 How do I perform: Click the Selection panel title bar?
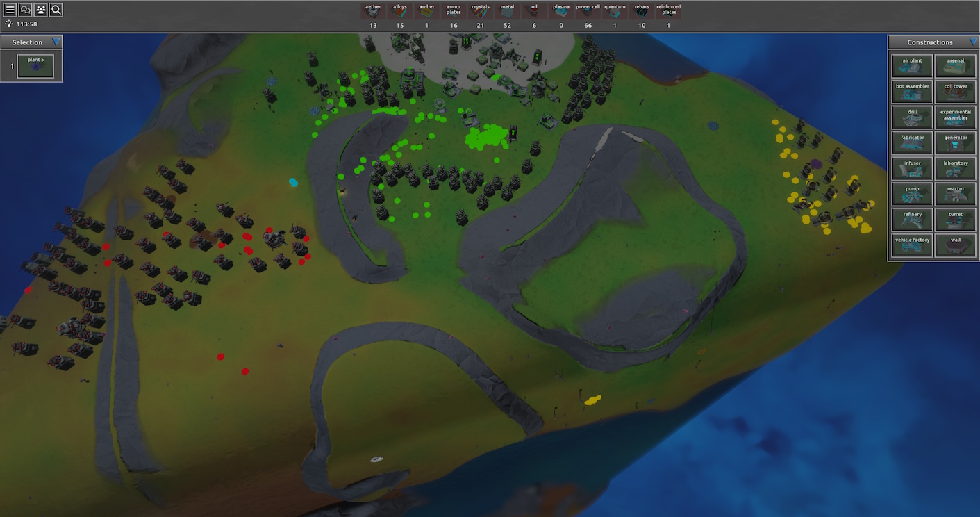[28, 42]
